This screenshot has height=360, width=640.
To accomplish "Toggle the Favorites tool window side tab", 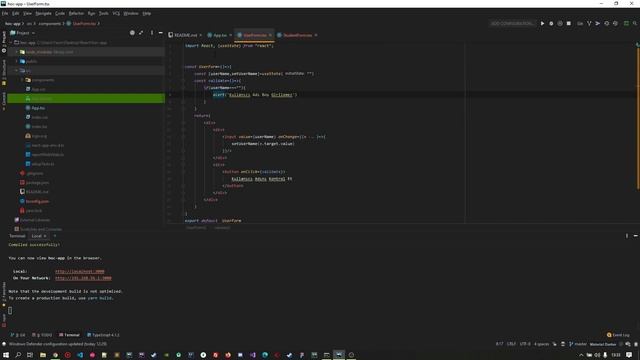I will pyautogui.click(x=4, y=294).
